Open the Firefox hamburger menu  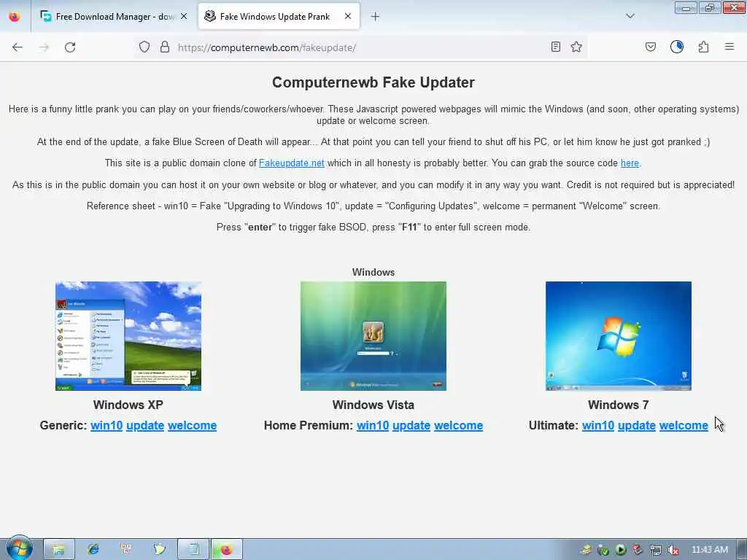click(x=729, y=47)
